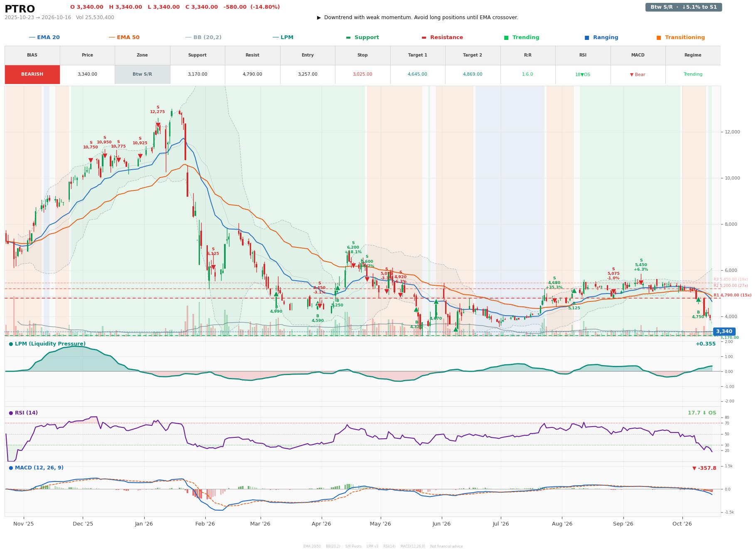
Task: Click the B 4,750 buy signal marker
Action: (698, 299)
